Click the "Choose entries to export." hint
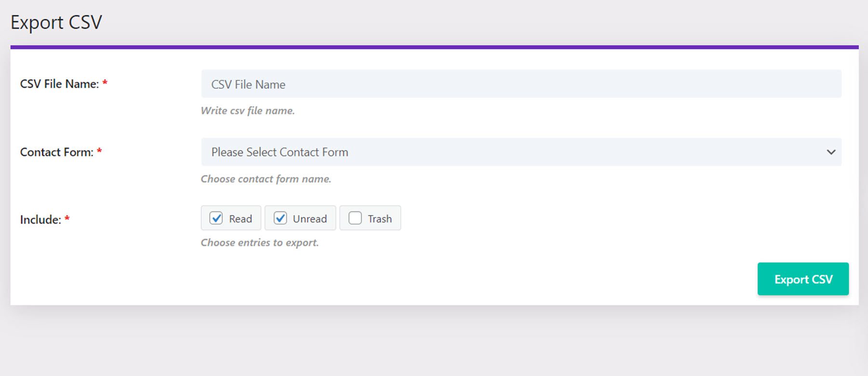The image size is (868, 376). coord(259,242)
